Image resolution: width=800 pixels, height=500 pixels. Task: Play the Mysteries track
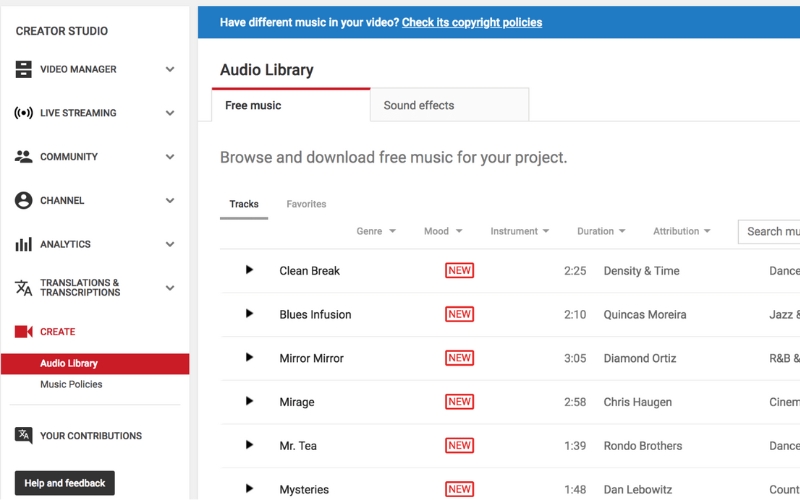(249, 488)
